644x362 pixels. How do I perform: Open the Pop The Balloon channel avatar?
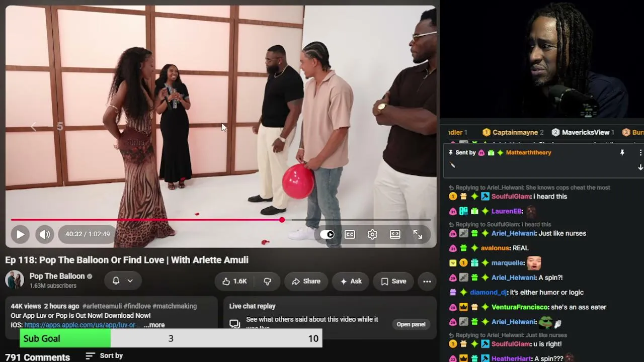click(15, 281)
